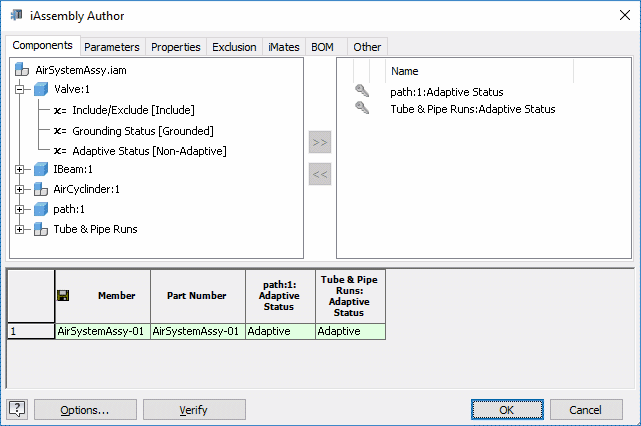The width and height of the screenshot is (641, 426).
Task: Expand the AirCylinder:1 tree node
Action: pyautogui.click(x=19, y=189)
